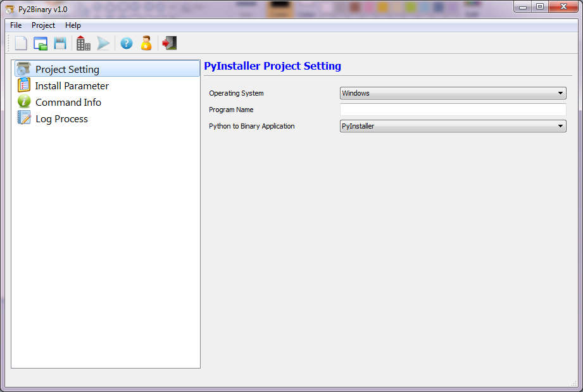This screenshot has height=392, width=583.
Task: Click the Build project building icon
Action: tap(84, 43)
